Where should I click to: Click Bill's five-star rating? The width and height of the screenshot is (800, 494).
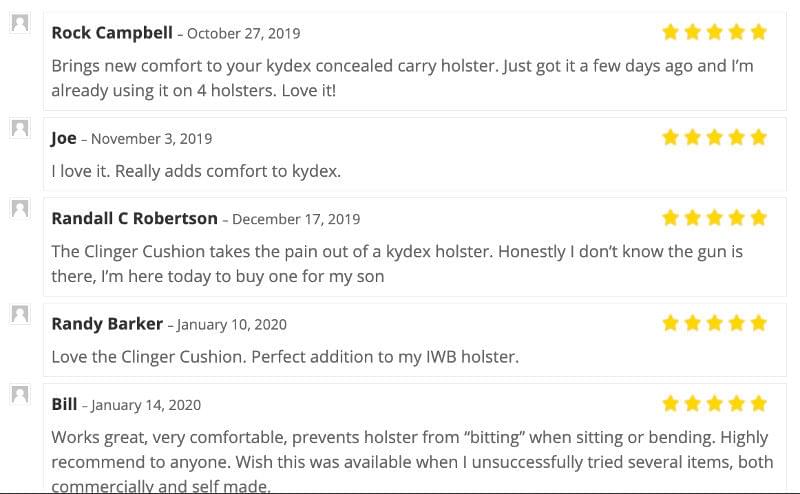coord(714,403)
